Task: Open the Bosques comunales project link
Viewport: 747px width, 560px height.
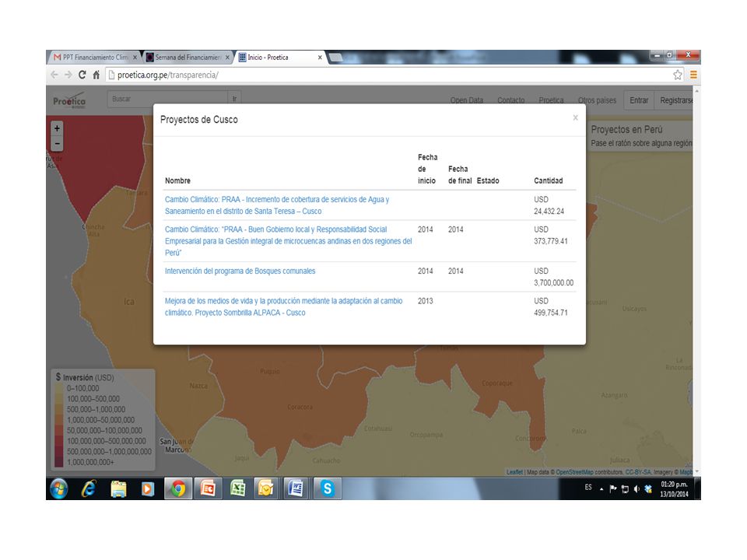Action: [x=240, y=271]
